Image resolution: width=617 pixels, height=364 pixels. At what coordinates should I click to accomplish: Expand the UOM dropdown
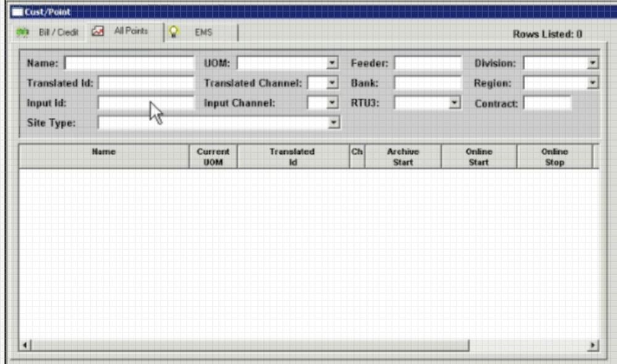click(x=332, y=63)
